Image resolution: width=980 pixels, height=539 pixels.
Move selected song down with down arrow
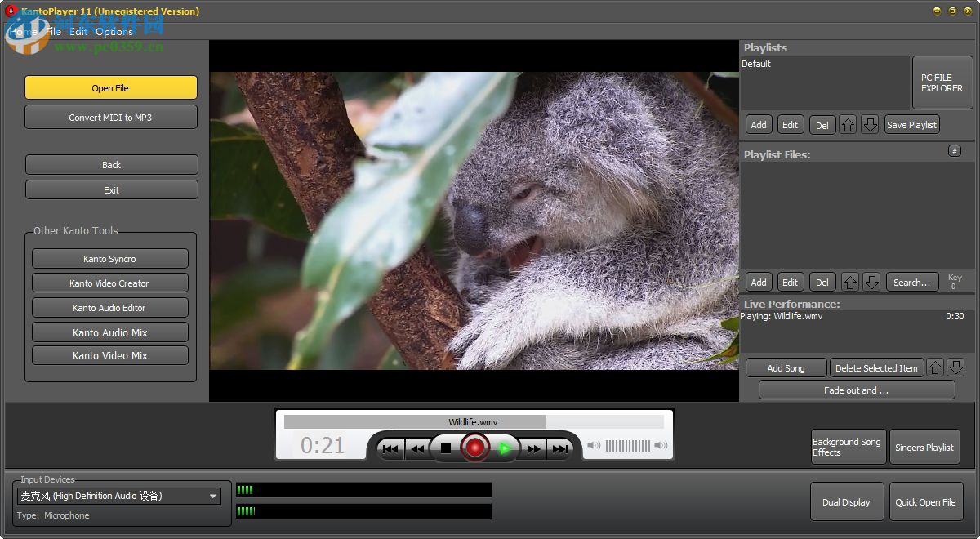coord(957,367)
